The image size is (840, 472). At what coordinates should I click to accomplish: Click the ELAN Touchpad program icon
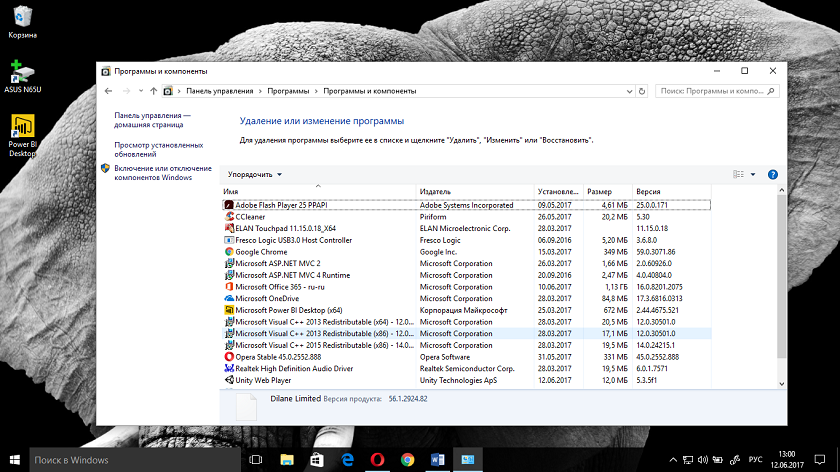pos(229,228)
